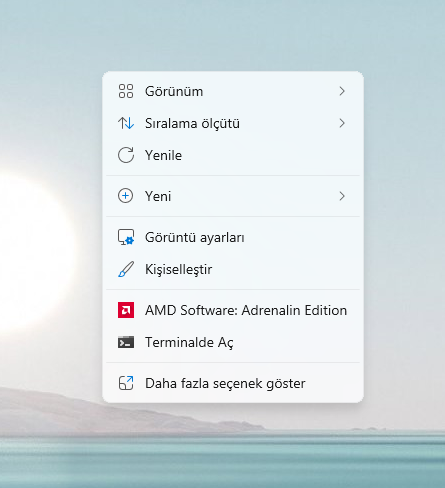Select Terminalde Aç menu item
Screen dimensions: 445x488
click(x=233, y=342)
